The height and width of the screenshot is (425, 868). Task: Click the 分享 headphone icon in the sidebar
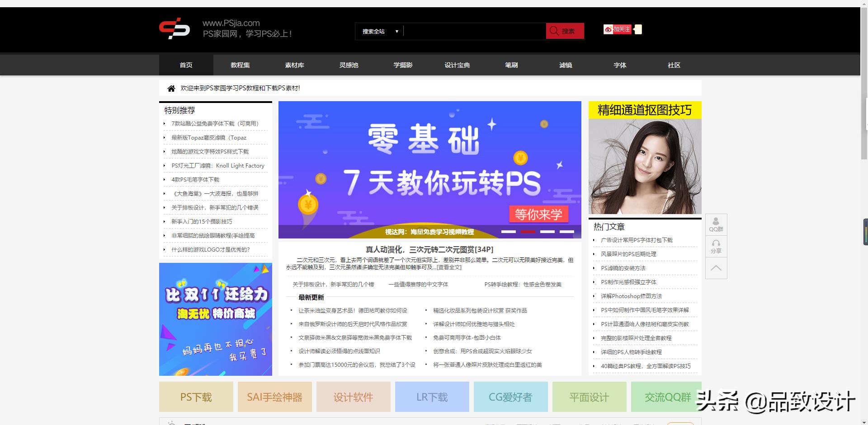pyautogui.click(x=716, y=246)
